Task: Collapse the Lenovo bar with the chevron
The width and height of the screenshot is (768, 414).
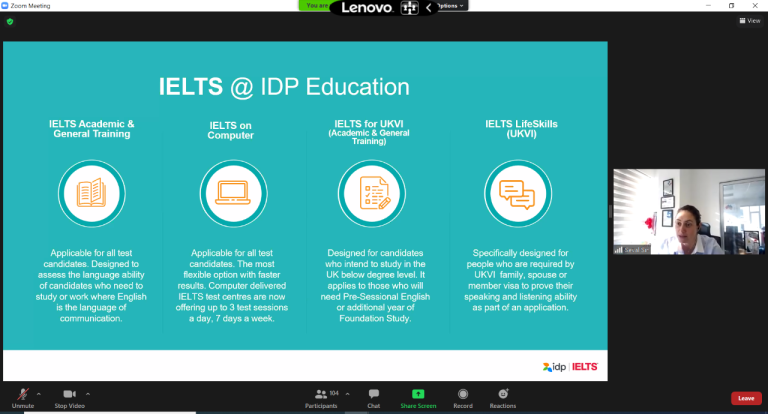Action: [x=428, y=8]
